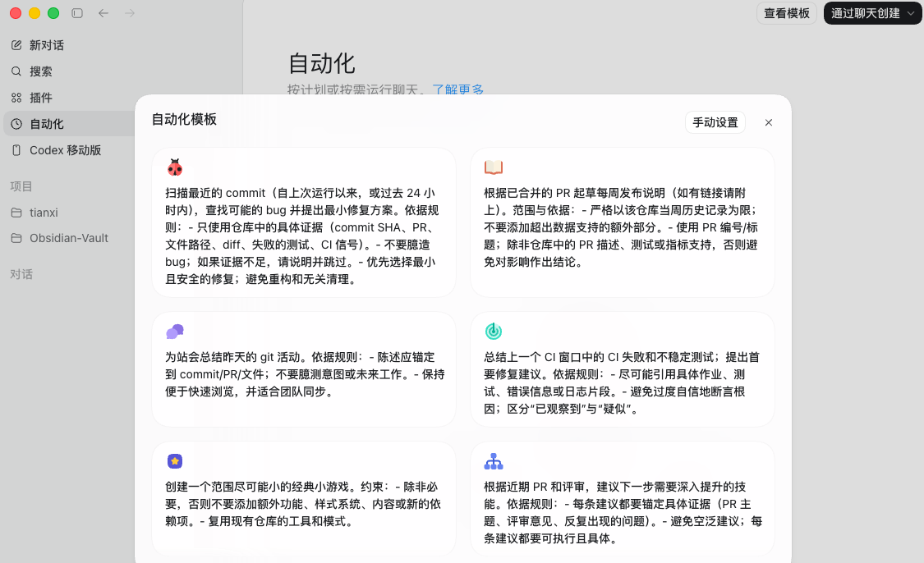Open the Obsidian-Vault project
The width and height of the screenshot is (924, 563).
pyautogui.click(x=69, y=238)
